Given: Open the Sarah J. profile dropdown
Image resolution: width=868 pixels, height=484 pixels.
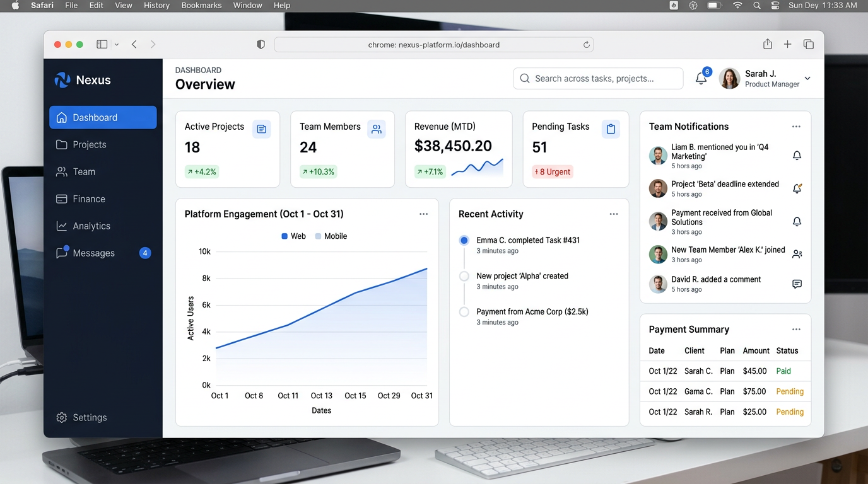Looking at the screenshot, I should coord(807,79).
